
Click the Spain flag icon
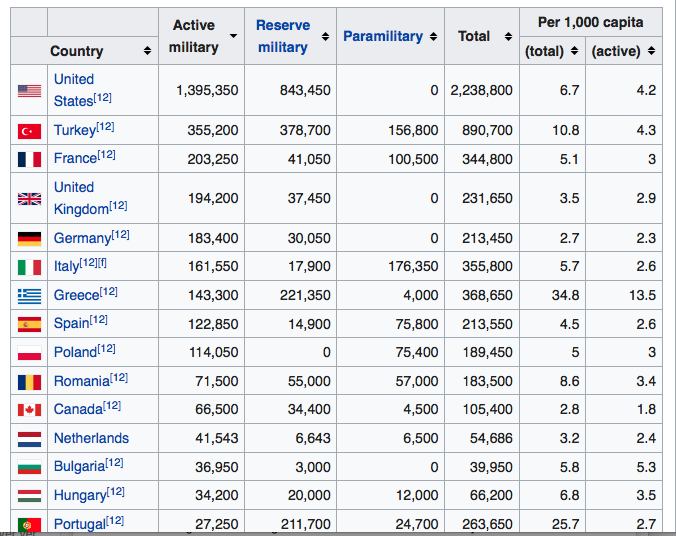click(x=29, y=324)
